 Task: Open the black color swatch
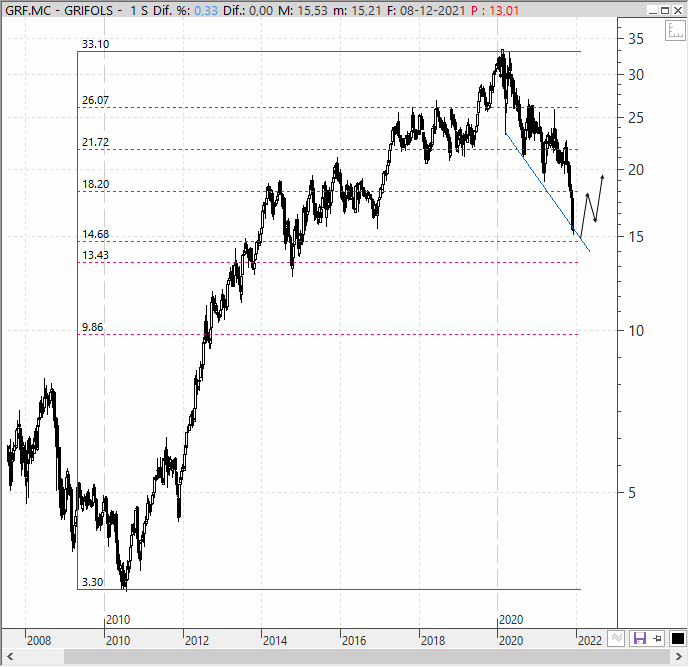[678, 638]
